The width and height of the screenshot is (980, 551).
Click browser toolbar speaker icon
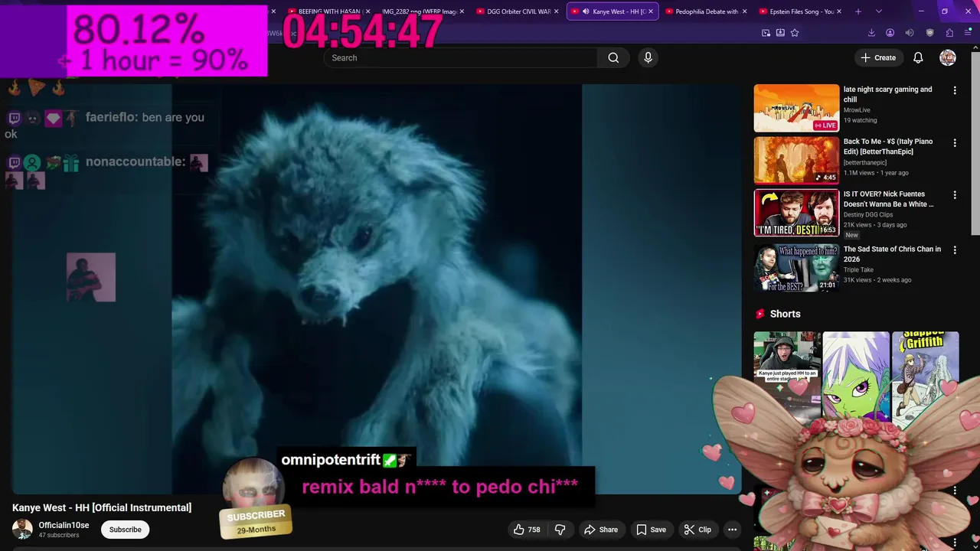tap(910, 33)
